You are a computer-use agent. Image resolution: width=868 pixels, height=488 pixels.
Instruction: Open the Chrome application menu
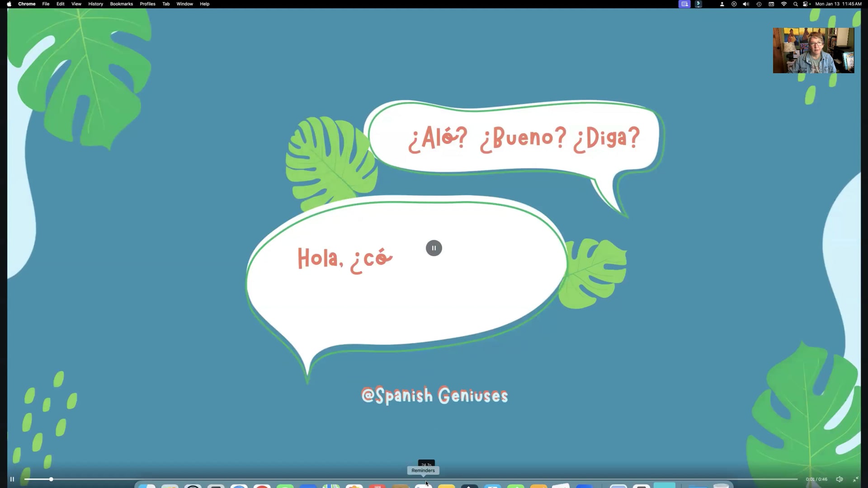27,4
